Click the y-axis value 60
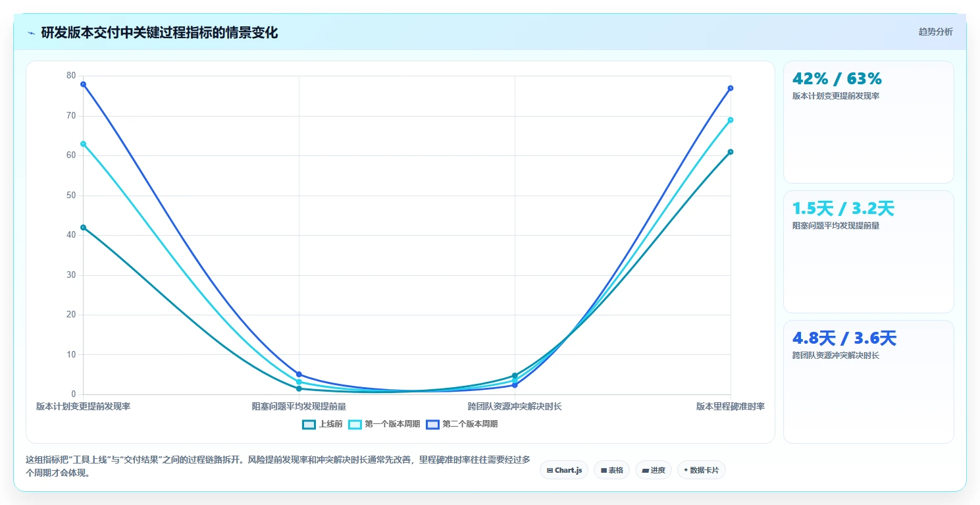 pyautogui.click(x=71, y=155)
